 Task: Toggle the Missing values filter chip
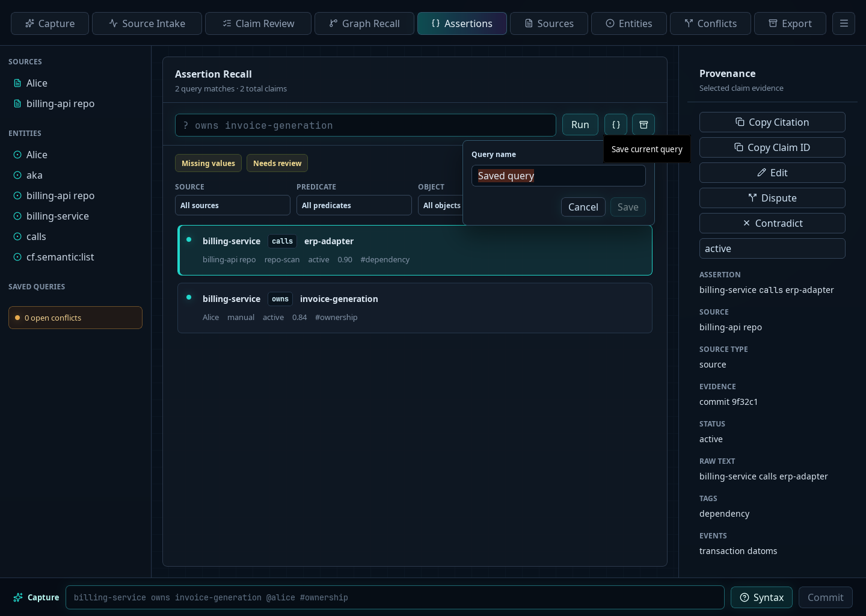(x=208, y=163)
